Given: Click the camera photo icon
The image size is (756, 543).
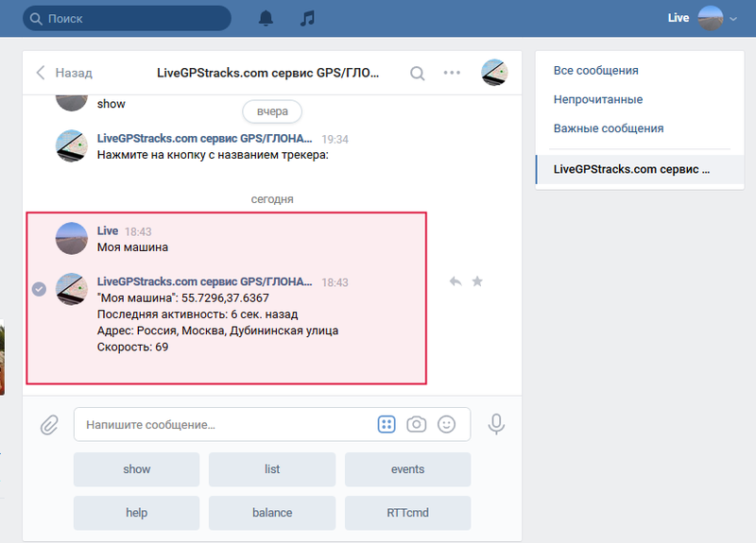Looking at the screenshot, I should pyautogui.click(x=416, y=425).
